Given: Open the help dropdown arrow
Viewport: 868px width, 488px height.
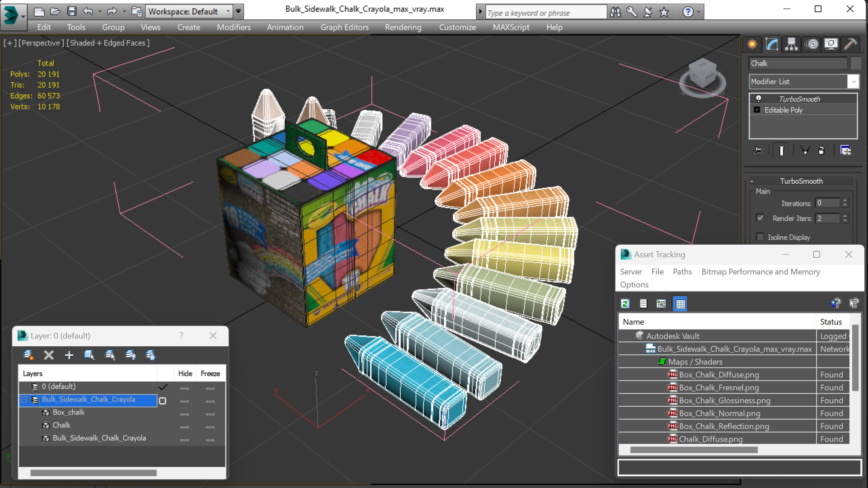Looking at the screenshot, I should click(699, 12).
